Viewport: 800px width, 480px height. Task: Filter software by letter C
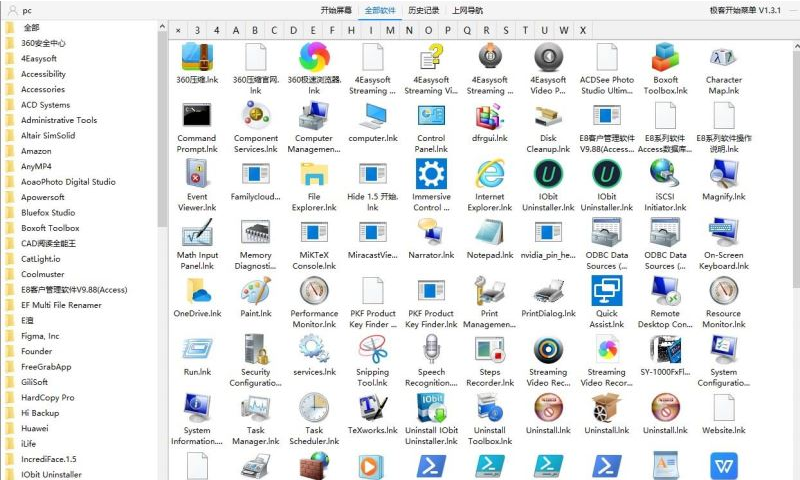(275, 29)
